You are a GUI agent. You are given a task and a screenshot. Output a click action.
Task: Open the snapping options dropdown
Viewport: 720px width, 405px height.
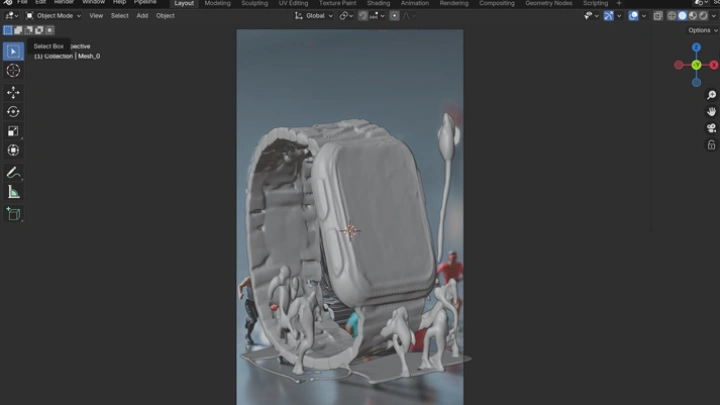pyautogui.click(x=377, y=16)
